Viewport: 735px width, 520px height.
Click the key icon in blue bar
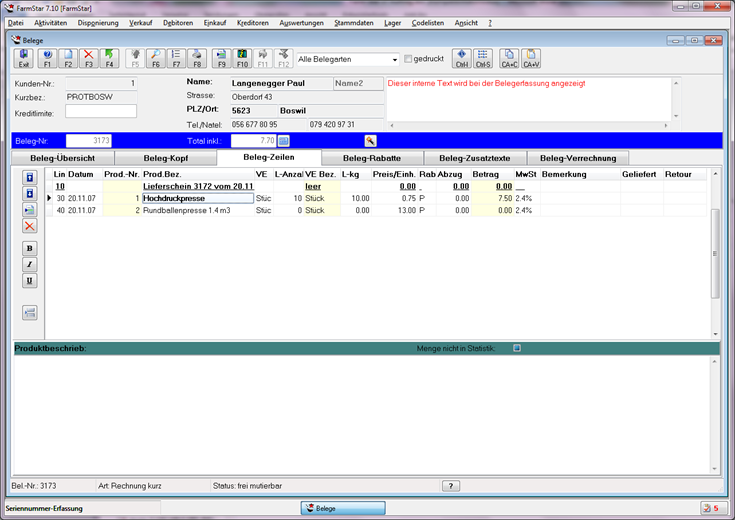[370, 141]
